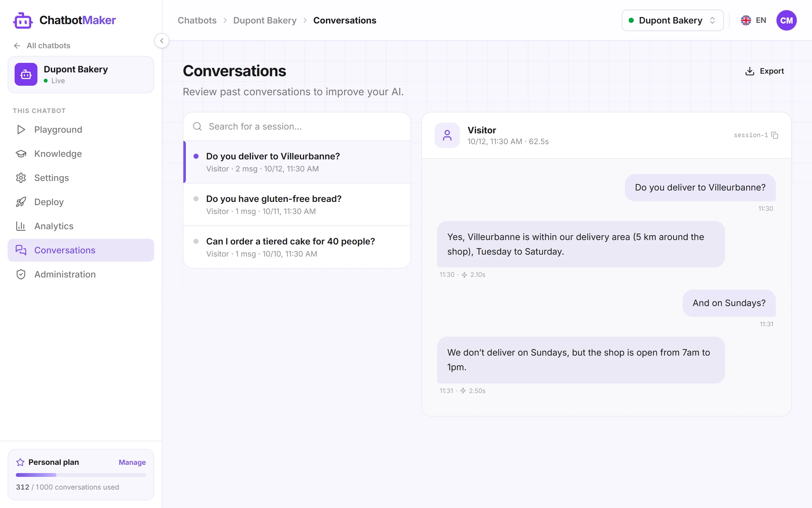This screenshot has width=812, height=508.
Task: Open the CM user avatar
Action: point(787,21)
